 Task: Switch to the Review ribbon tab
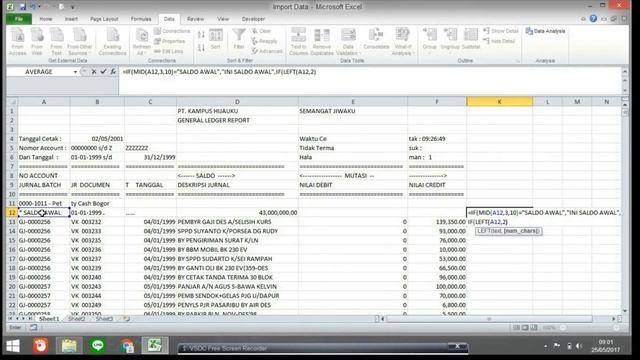[x=195, y=19]
